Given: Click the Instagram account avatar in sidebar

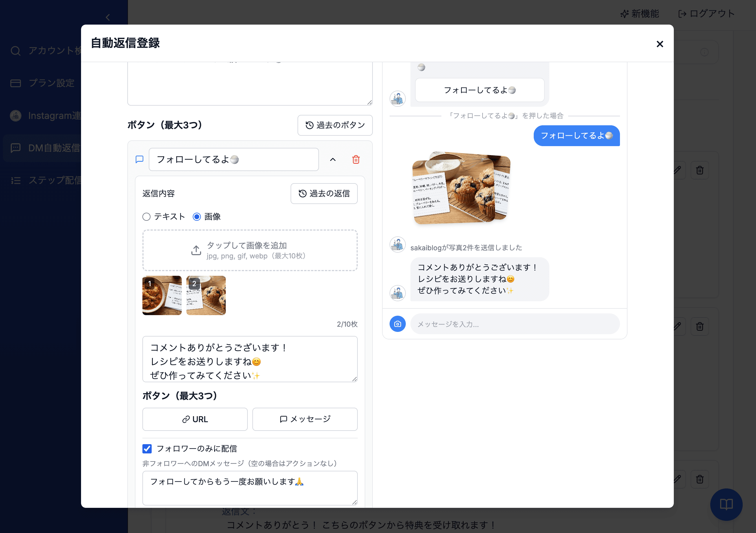Looking at the screenshot, I should point(15,115).
